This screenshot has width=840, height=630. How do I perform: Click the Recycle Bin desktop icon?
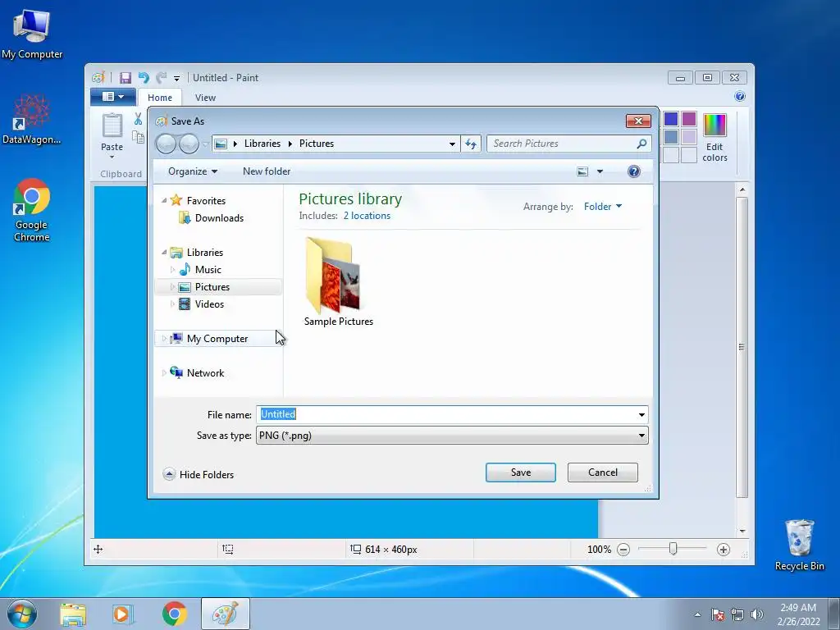pyautogui.click(x=799, y=545)
